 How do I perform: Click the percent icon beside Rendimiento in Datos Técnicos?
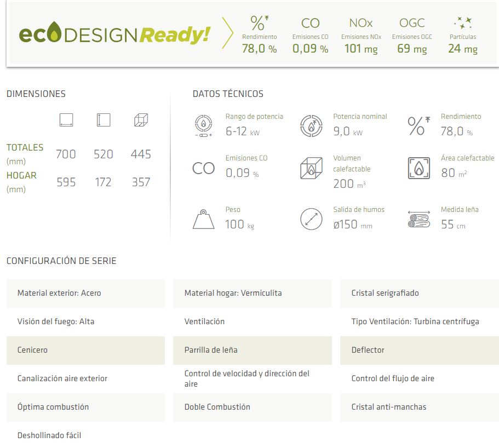[x=419, y=125]
